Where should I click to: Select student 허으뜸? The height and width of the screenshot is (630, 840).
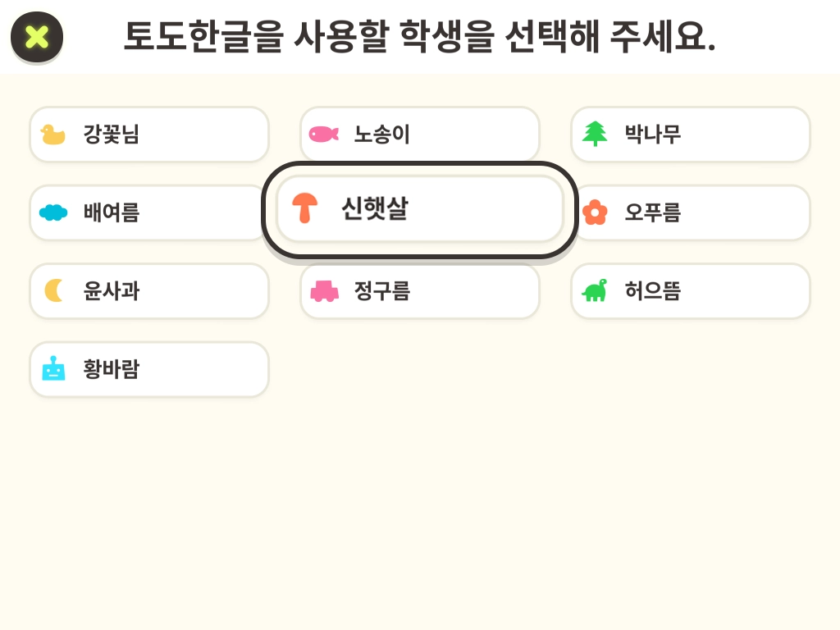pyautogui.click(x=691, y=291)
